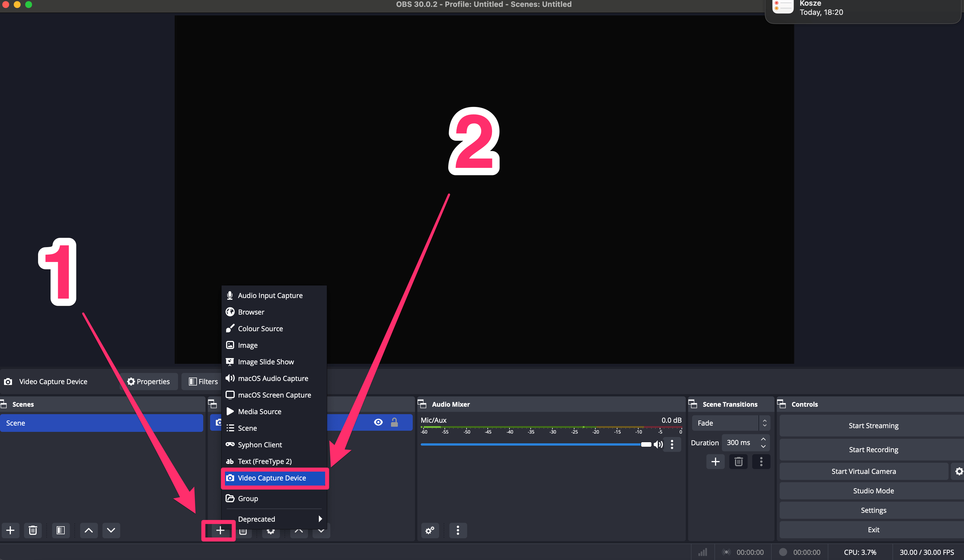Image resolution: width=964 pixels, height=560 pixels.
Task: Click the Audio Mixer configure icon
Action: tap(430, 529)
